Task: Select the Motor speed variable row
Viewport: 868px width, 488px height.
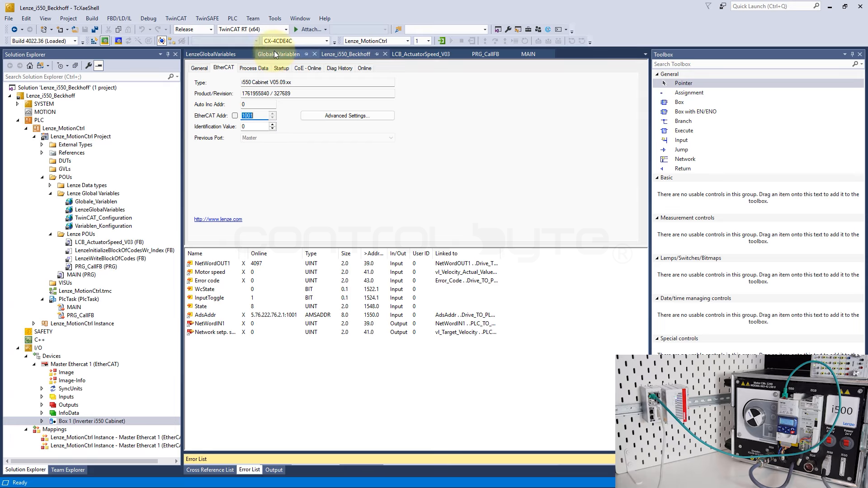Action: [x=342, y=272]
